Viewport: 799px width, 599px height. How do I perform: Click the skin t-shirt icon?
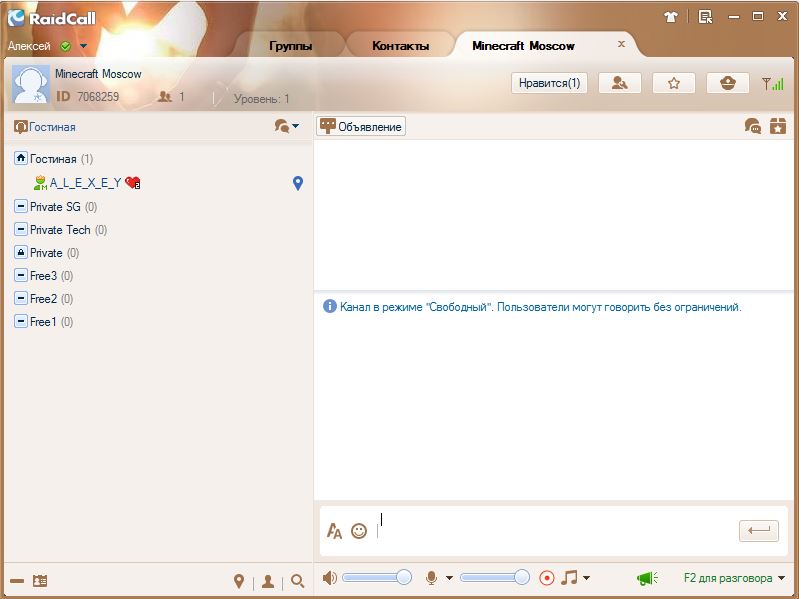point(671,16)
